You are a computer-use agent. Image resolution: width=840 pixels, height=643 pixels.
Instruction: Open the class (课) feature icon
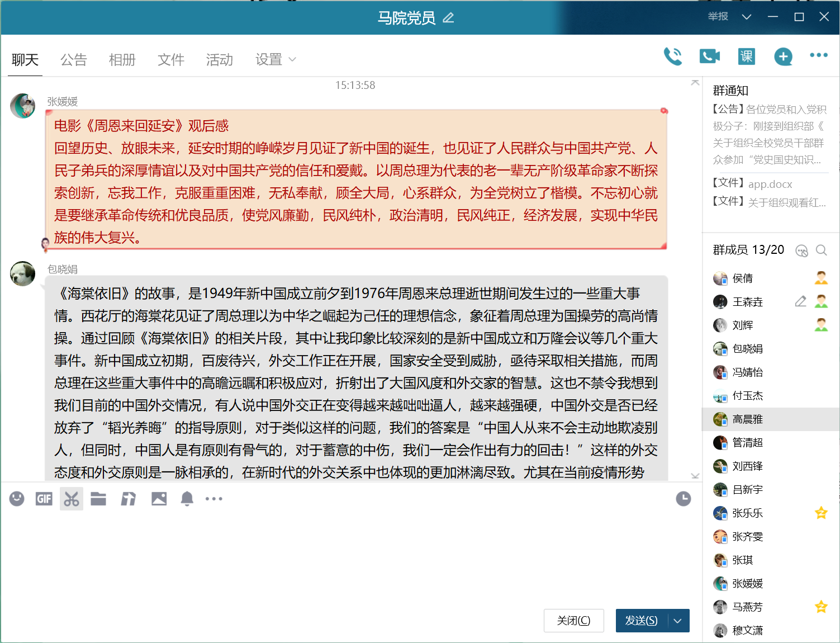click(746, 56)
